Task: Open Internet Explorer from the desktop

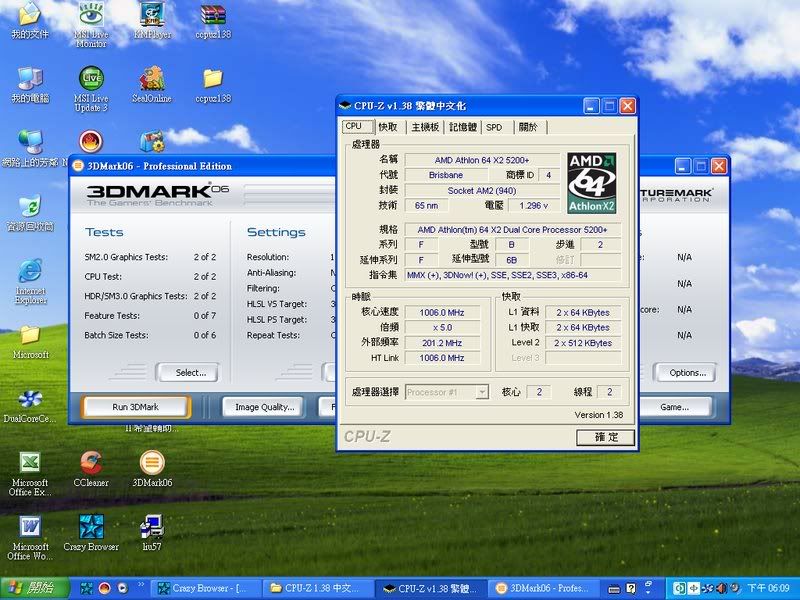Action: pos(30,270)
